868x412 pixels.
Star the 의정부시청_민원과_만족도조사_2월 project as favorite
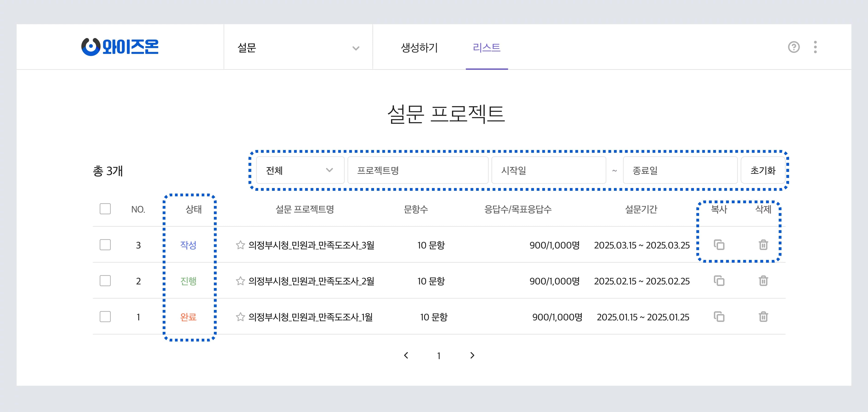(240, 281)
